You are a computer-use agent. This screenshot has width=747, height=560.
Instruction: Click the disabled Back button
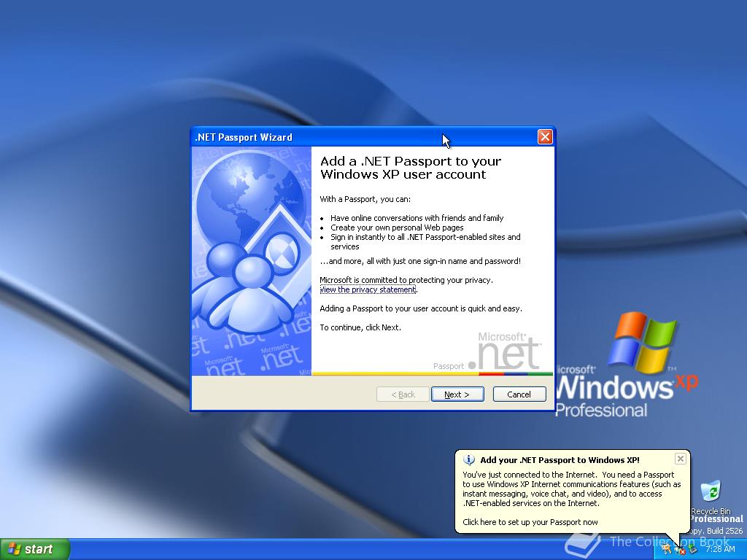[402, 394]
